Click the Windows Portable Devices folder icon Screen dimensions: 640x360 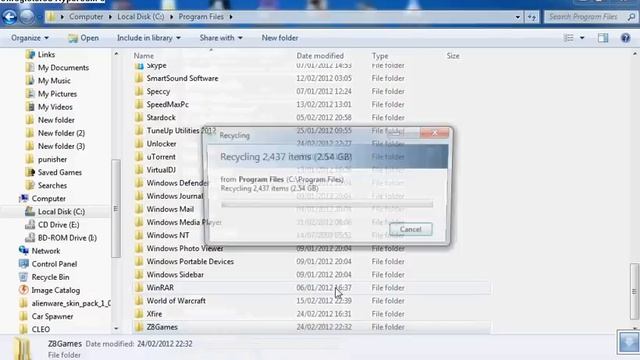(139, 262)
